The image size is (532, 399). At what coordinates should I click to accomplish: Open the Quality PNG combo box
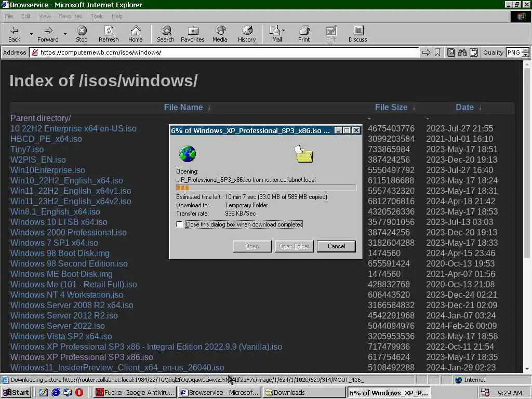tap(517, 52)
